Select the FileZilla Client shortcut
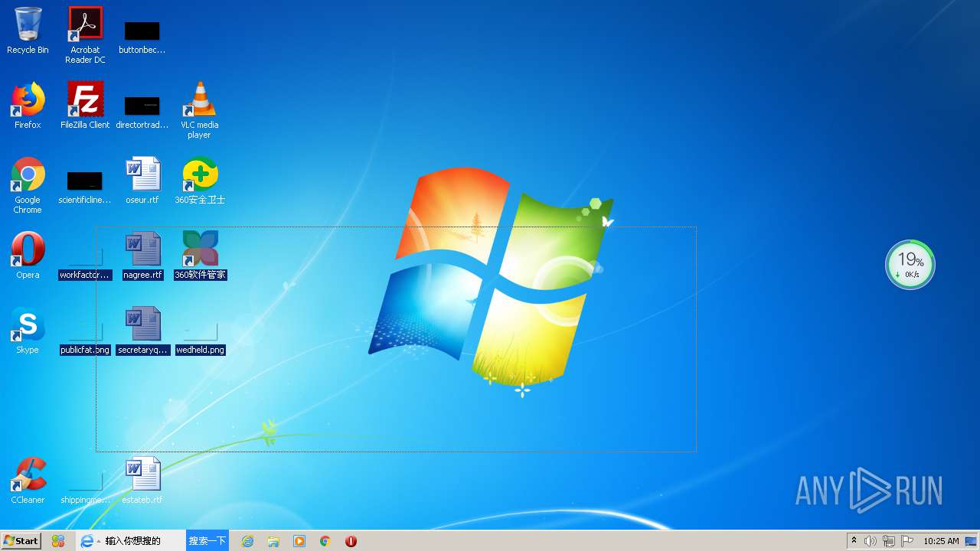This screenshot has width=980, height=551. point(85,106)
